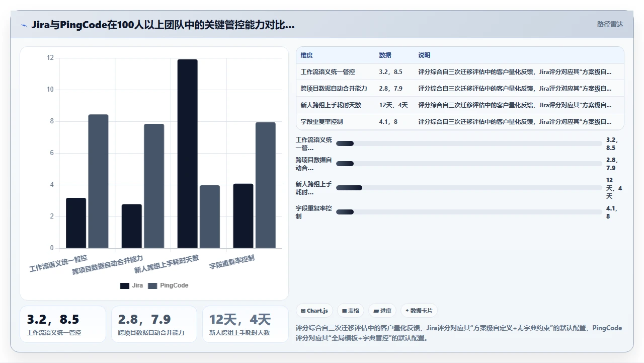Click the PingCode bar for 字段重复率控制
The height and width of the screenshot is (363, 644).
coord(266,185)
